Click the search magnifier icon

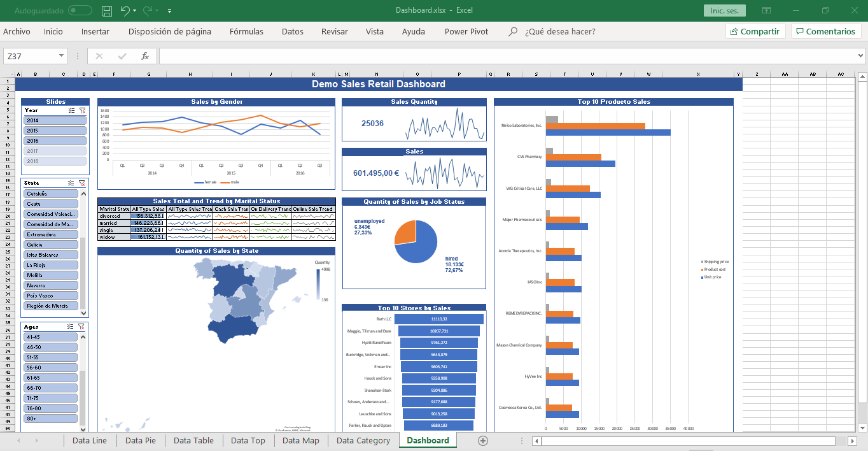pyautogui.click(x=513, y=32)
